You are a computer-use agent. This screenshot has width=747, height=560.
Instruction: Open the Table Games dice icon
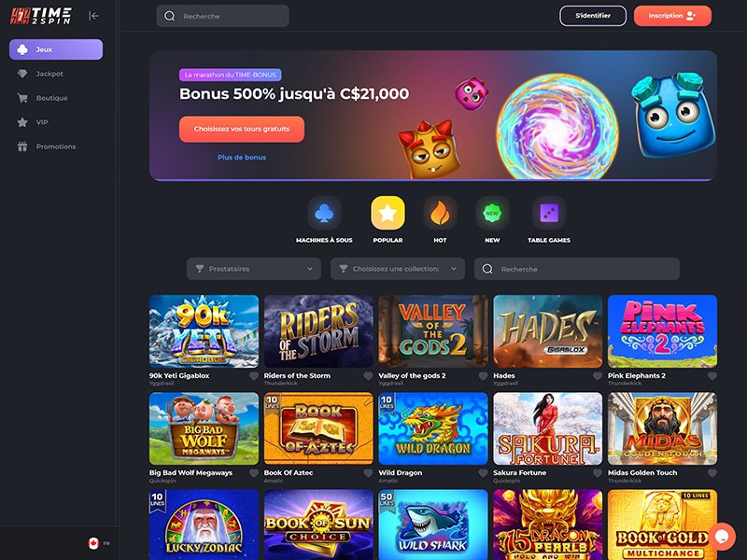[549, 213]
